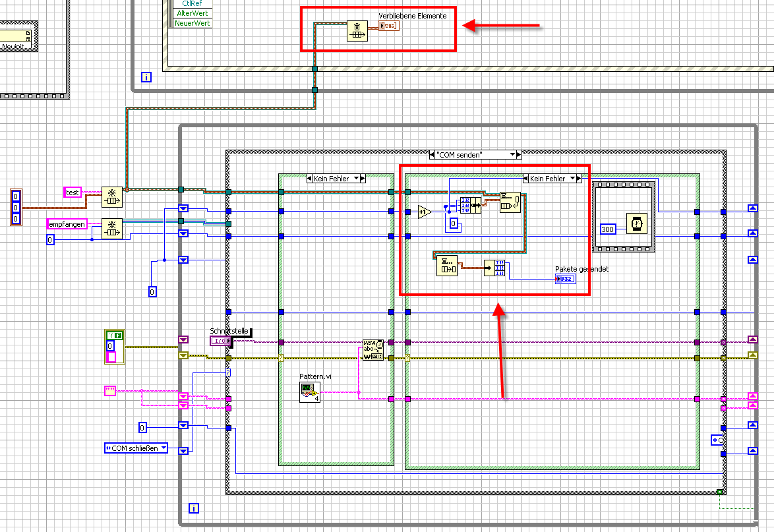
Task: Select the I32 unbundle node
Action: (494, 268)
